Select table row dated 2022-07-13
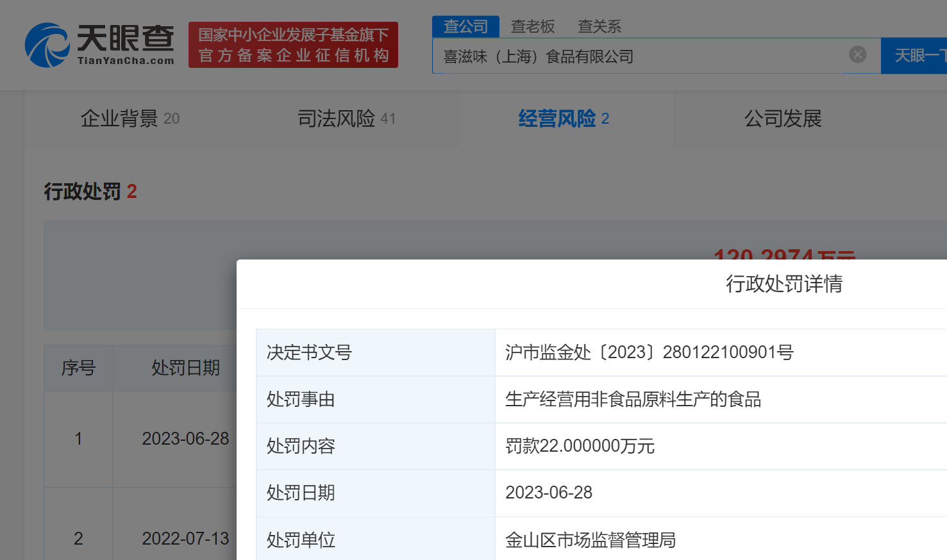The width and height of the screenshot is (947, 560). coord(185,538)
